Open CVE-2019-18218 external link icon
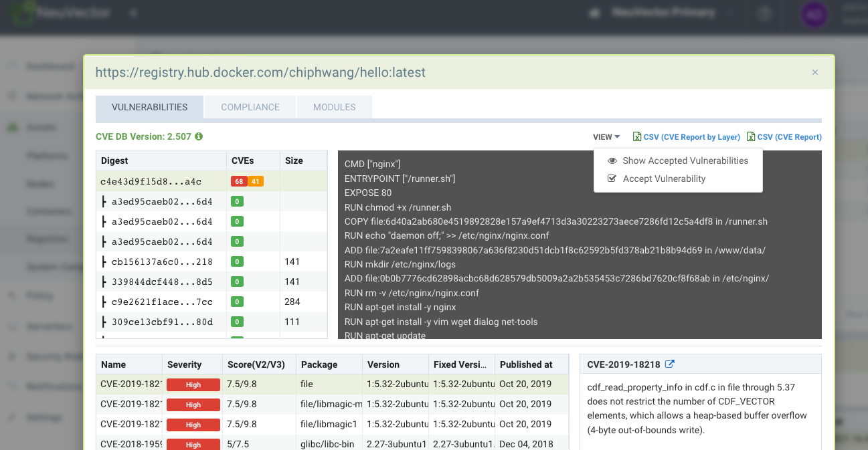The height and width of the screenshot is (450, 868). 669,364
